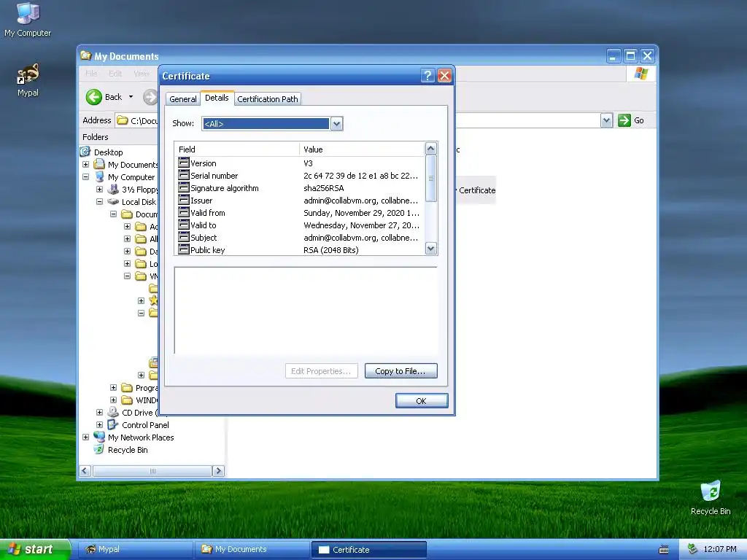Viewport: 747px width, 560px height.
Task: Switch to My Documents taskbar button
Action: pos(252,550)
